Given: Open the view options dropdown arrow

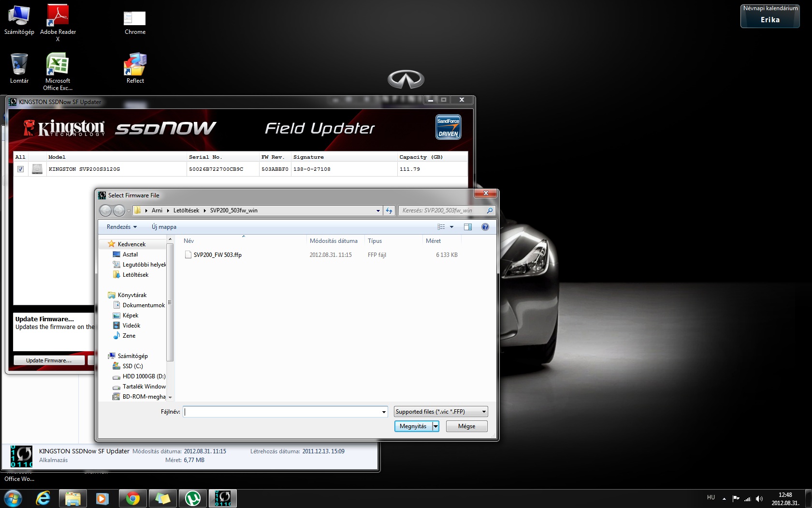Looking at the screenshot, I should tap(452, 227).
